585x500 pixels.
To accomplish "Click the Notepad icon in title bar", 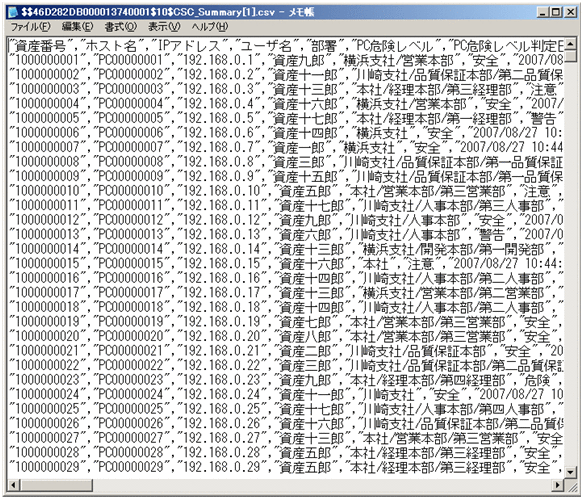I will click(x=13, y=12).
